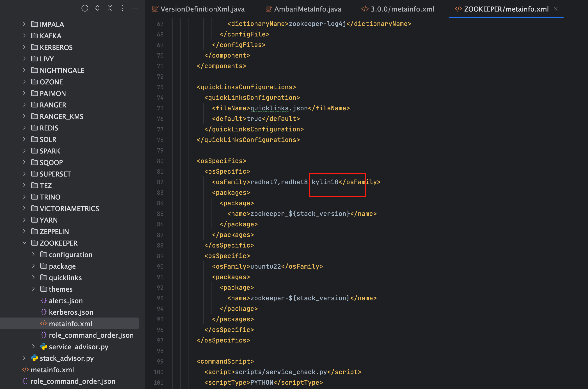
Task: Open kerberos.json in the file tree
Action: (x=71, y=312)
